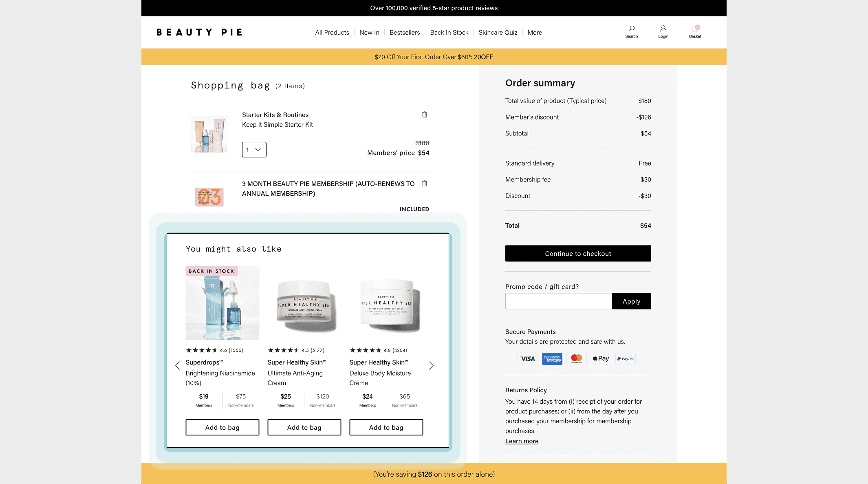
Task: Expand the quantity dropdown for Starter Kit
Action: (x=254, y=150)
